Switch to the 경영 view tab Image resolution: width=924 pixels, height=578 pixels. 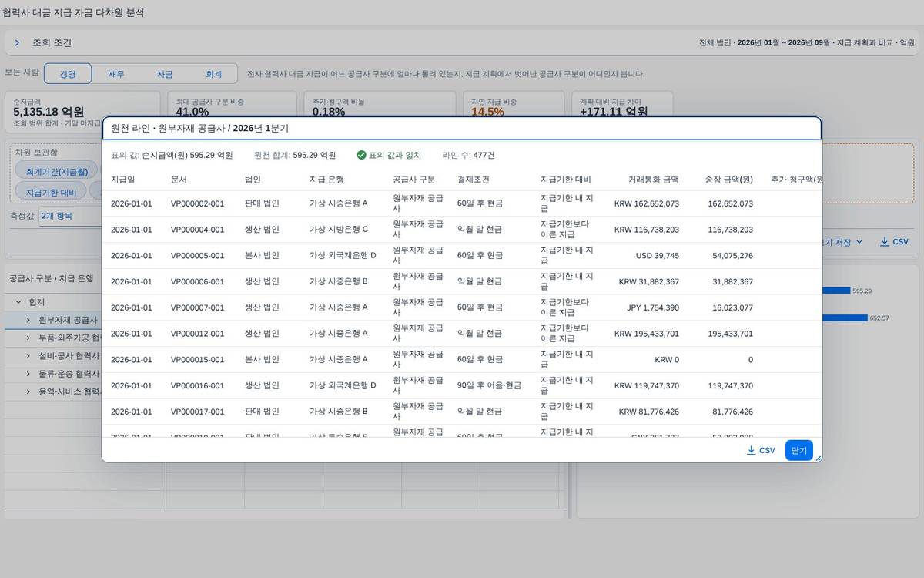tap(68, 74)
